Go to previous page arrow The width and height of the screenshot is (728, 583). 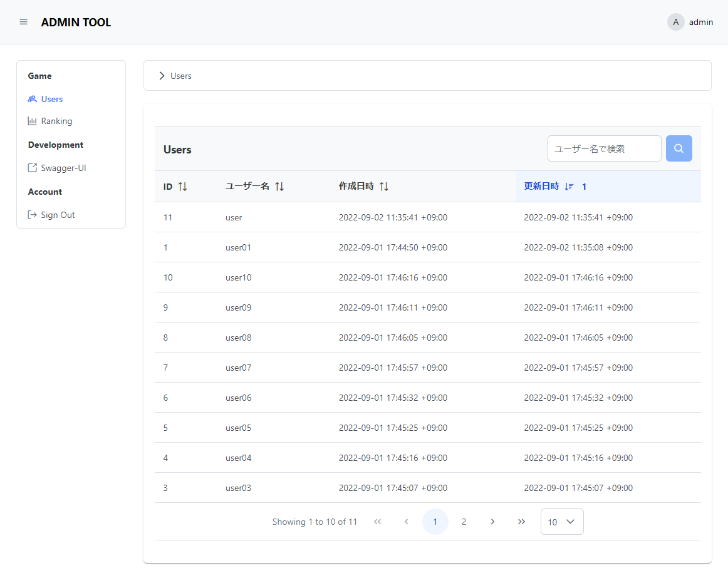406,522
